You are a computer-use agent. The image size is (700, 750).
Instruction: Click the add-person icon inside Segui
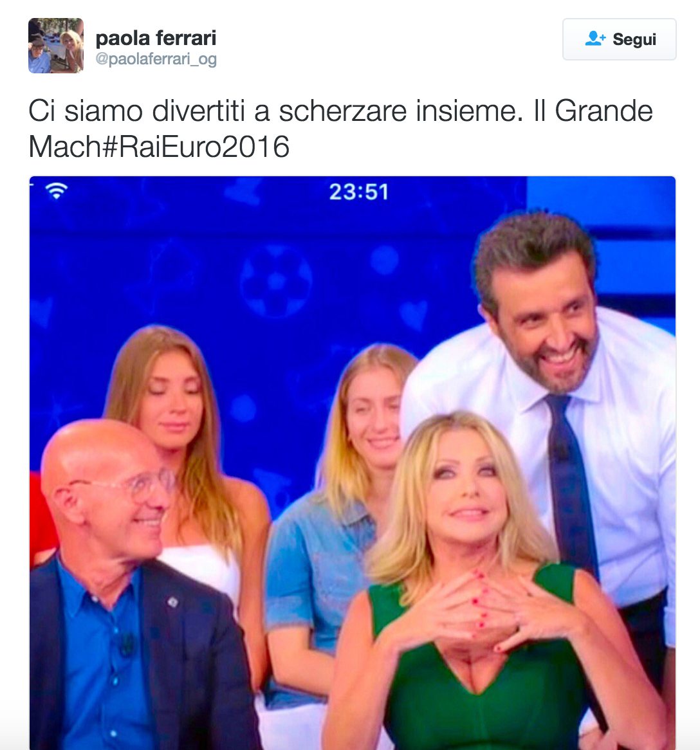tap(595, 38)
